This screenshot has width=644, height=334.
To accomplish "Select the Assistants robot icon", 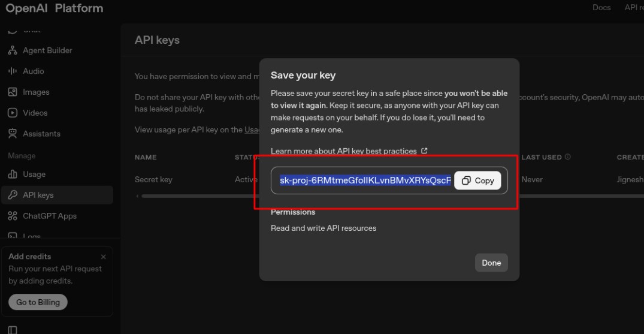I will tap(12, 134).
